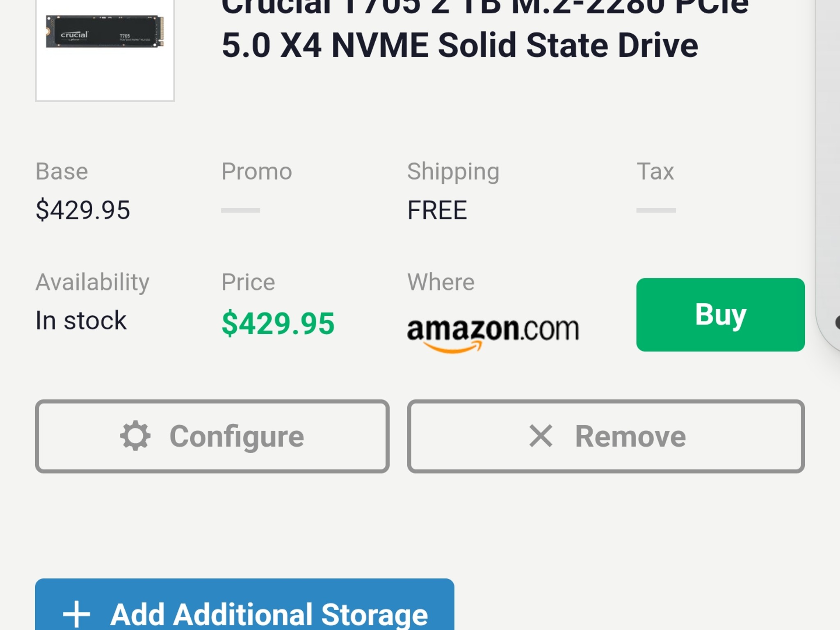Remove the storage drive using Remove button
Screen dimensions: 840x630
pyautogui.click(x=606, y=436)
